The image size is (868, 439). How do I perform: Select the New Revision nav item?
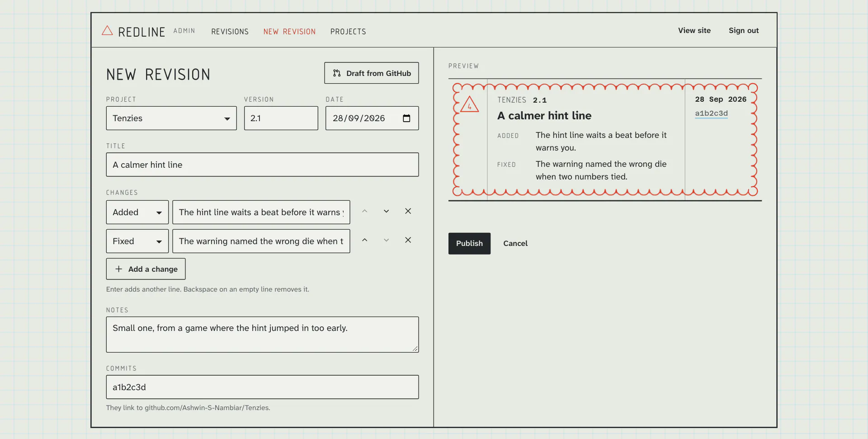289,32
